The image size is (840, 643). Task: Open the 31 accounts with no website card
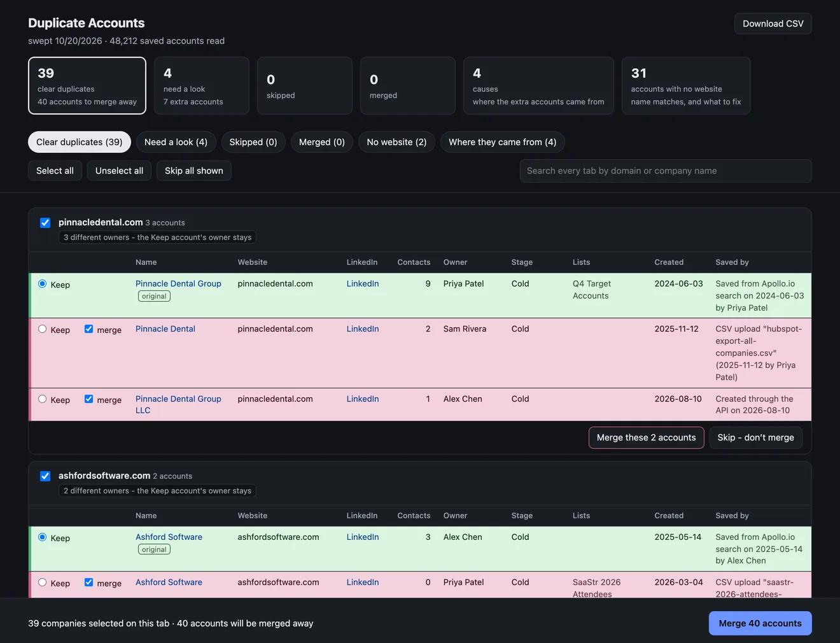click(x=686, y=86)
